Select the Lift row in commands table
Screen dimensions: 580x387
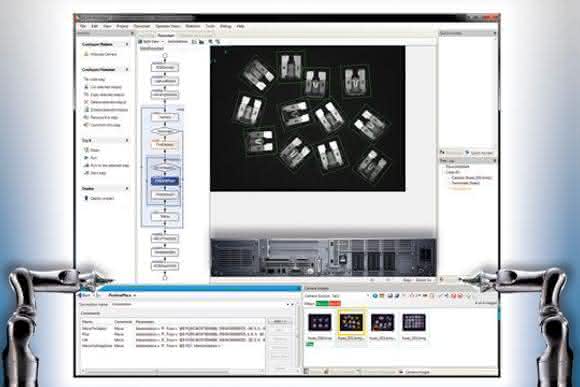click(172, 340)
